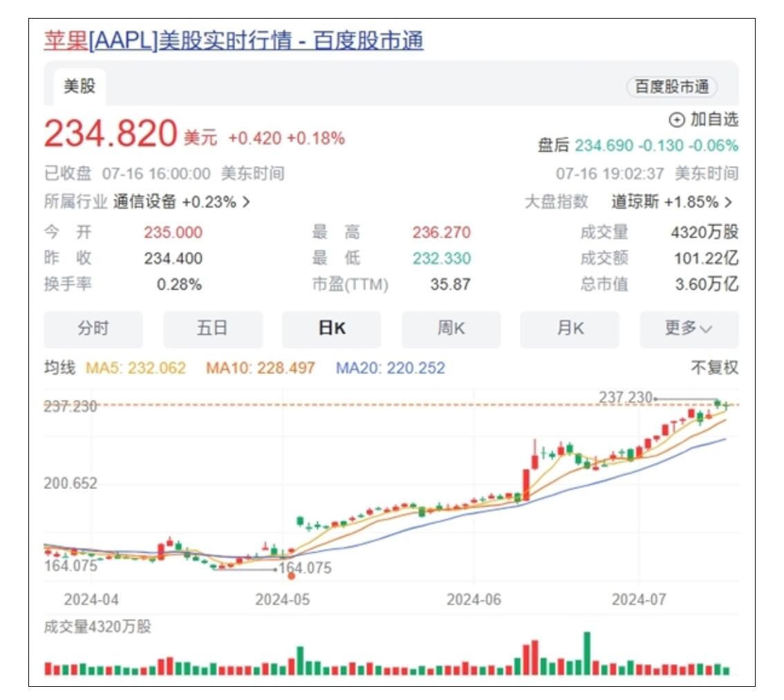Click the MA5: 232.062 indicator
784x700 pixels.
pos(136,368)
